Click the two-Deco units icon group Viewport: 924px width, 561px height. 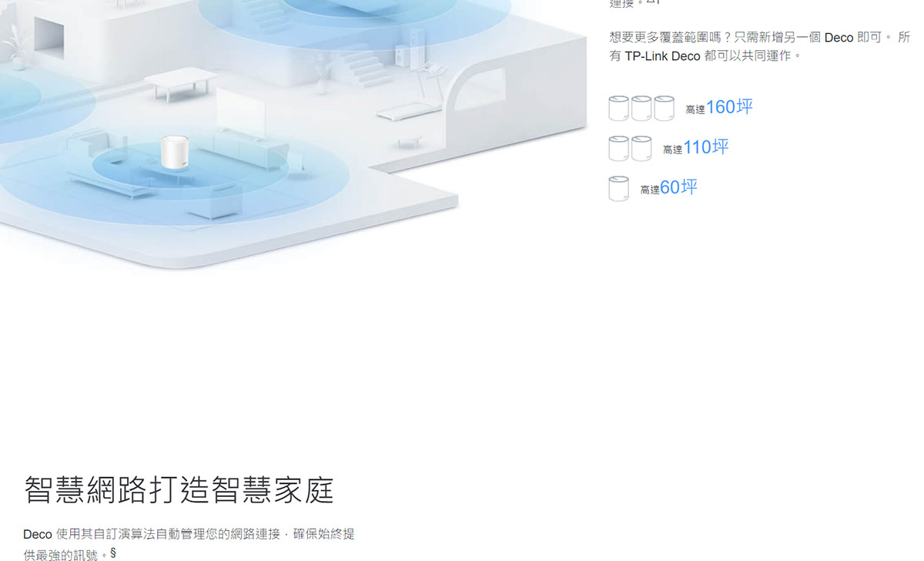(x=630, y=148)
